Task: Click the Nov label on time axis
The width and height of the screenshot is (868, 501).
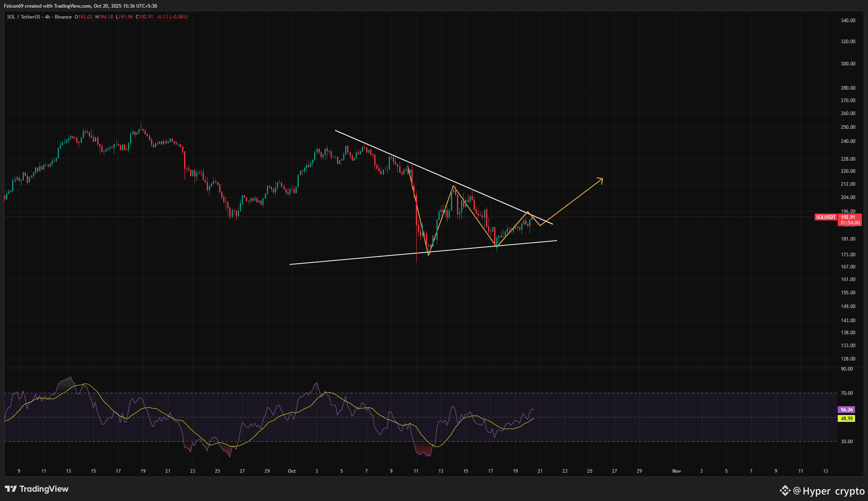Action: point(676,471)
